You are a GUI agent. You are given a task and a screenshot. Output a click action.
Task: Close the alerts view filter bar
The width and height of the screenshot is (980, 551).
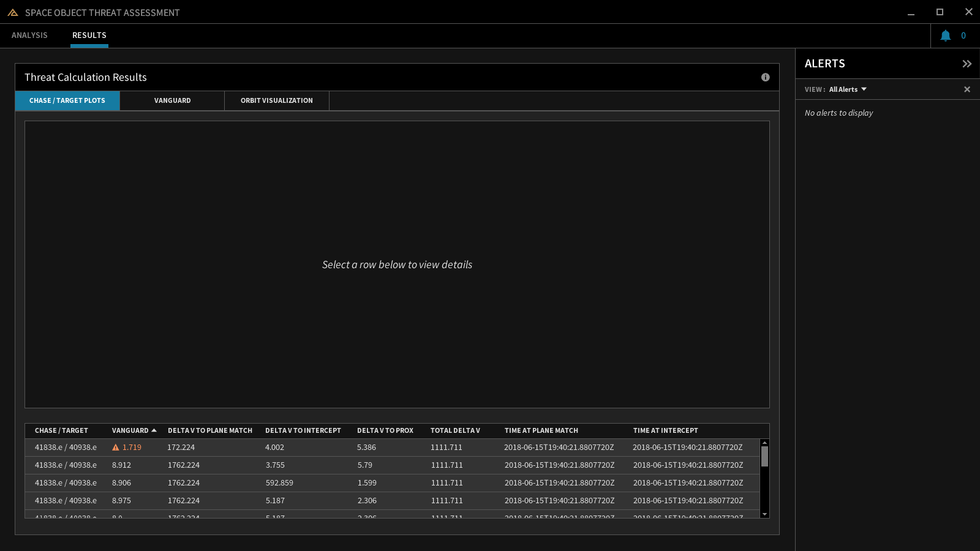[967, 89]
